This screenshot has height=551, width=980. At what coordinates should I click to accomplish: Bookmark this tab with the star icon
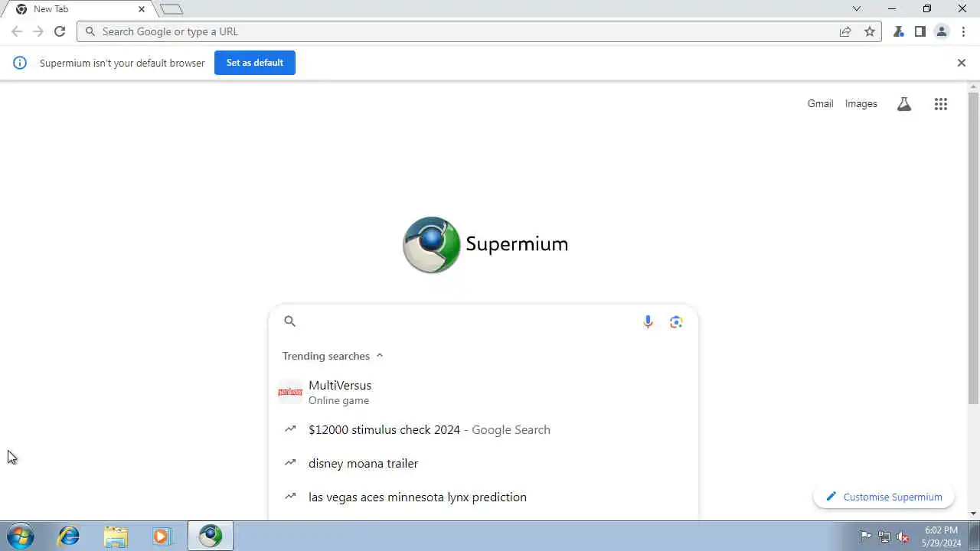pyautogui.click(x=870, y=31)
